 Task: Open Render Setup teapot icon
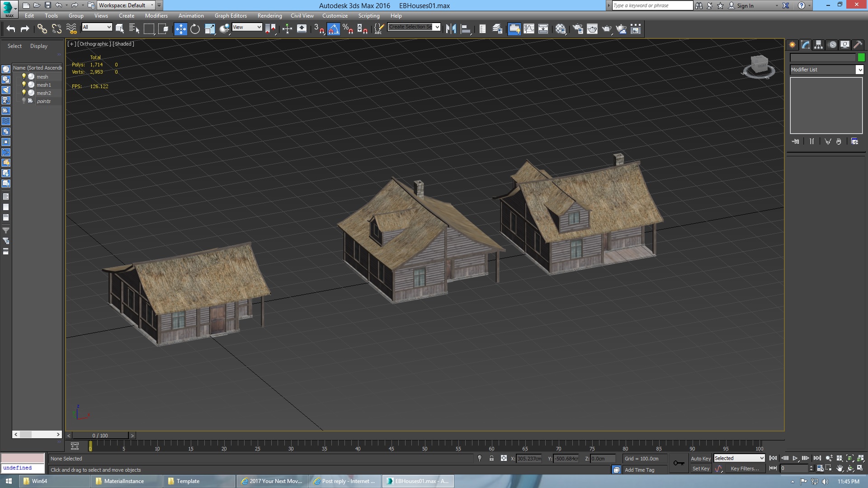[577, 29]
